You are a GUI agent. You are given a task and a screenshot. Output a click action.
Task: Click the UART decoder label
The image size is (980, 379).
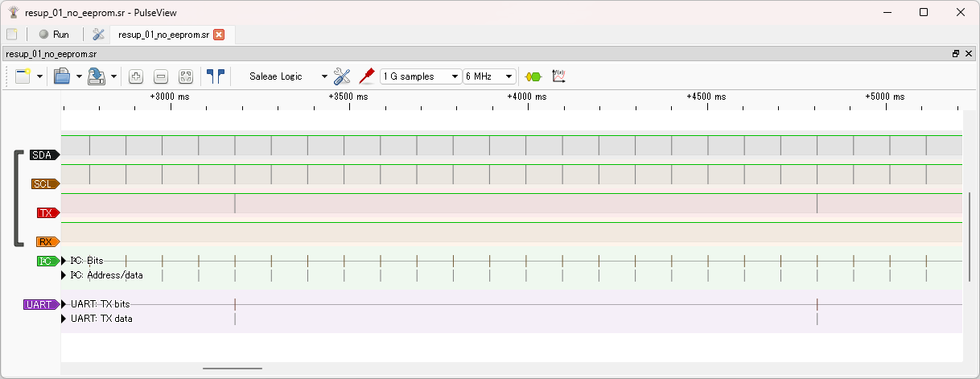pyautogui.click(x=42, y=304)
